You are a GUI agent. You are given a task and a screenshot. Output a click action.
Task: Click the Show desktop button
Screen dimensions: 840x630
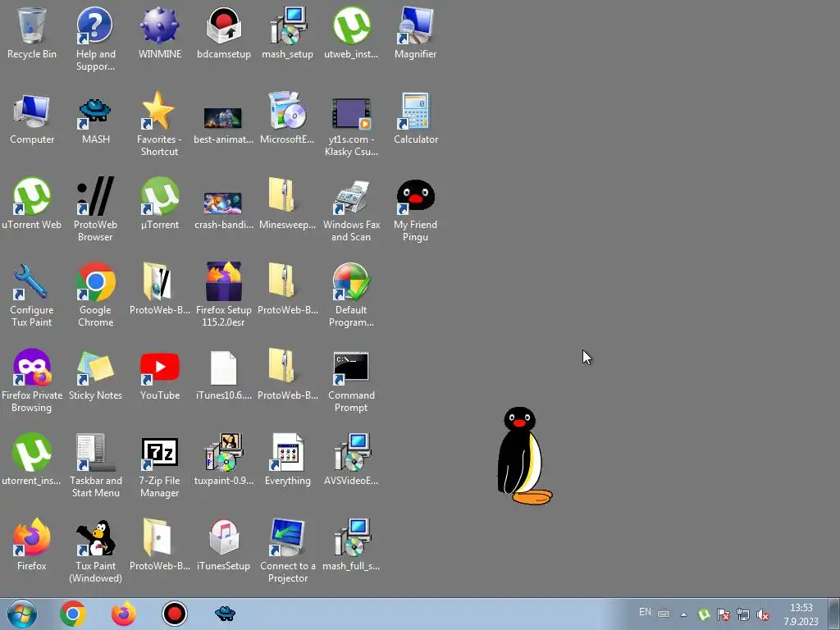pyautogui.click(x=834, y=614)
